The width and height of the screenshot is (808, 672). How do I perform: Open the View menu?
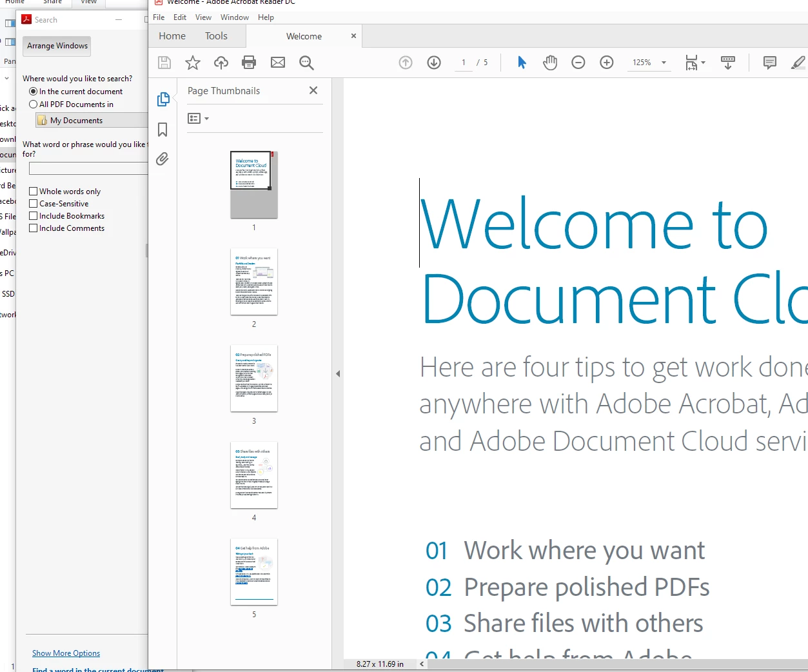pos(203,17)
